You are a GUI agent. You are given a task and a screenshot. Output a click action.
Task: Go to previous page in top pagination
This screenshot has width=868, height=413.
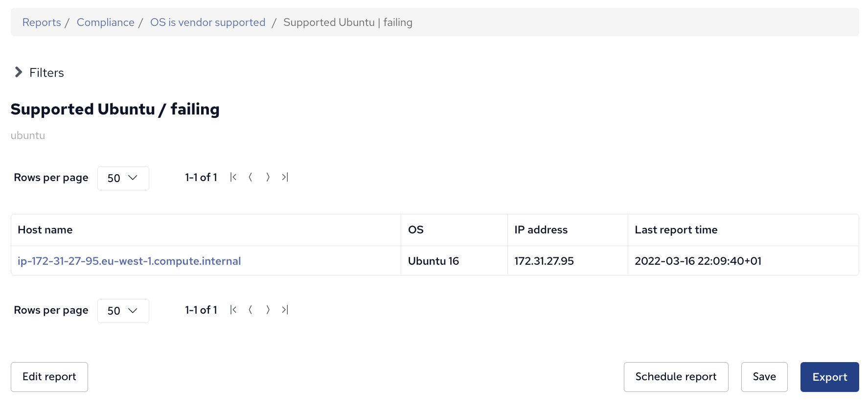pyautogui.click(x=251, y=177)
